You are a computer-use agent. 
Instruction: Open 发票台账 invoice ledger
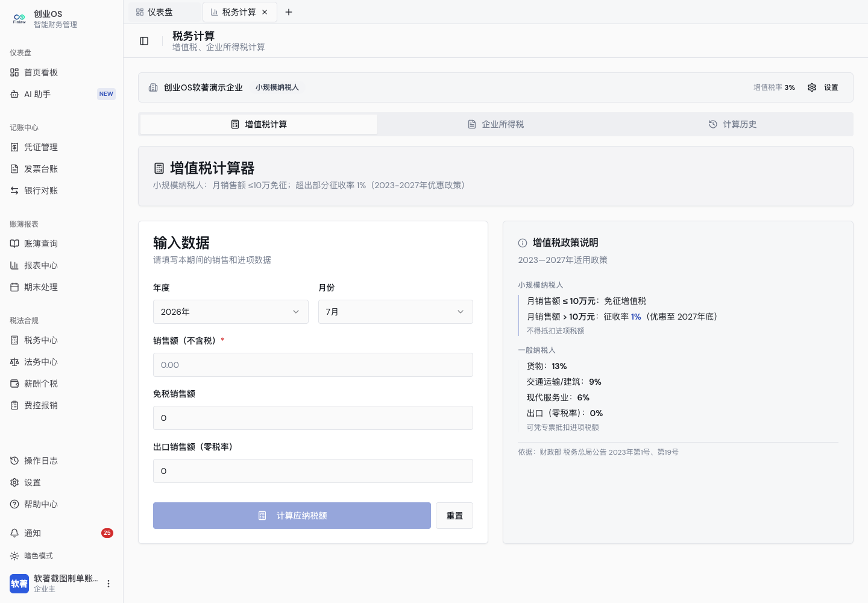(x=61, y=169)
